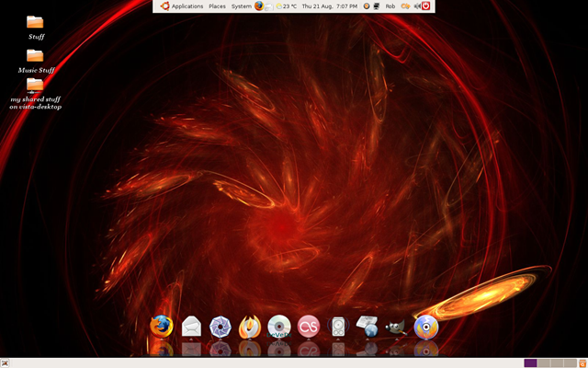Click the orange round tray icon beside the clock

click(367, 6)
